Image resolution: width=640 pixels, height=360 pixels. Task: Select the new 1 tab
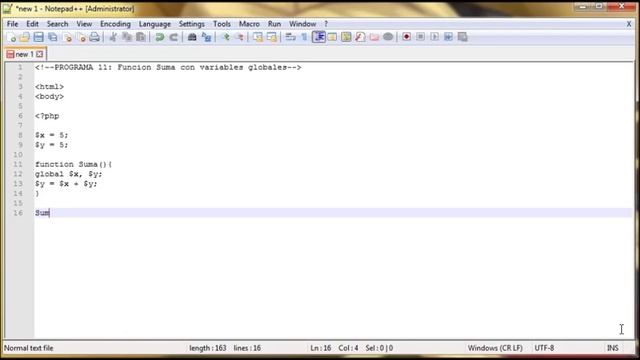click(24, 54)
